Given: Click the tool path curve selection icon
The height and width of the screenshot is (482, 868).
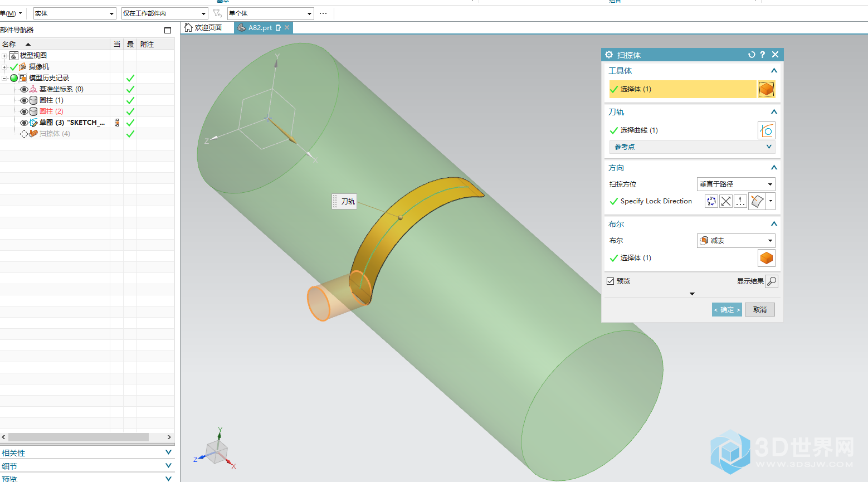Looking at the screenshot, I should click(x=767, y=130).
